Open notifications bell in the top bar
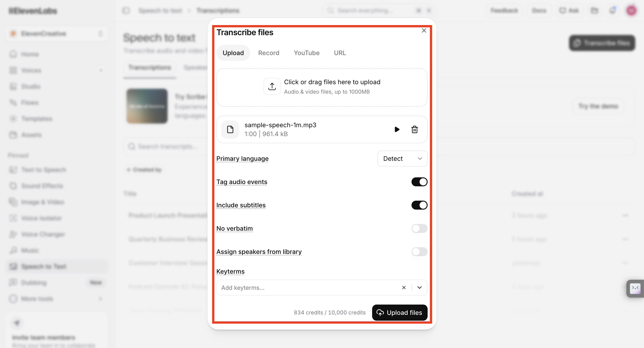The width and height of the screenshot is (644, 348). click(612, 10)
